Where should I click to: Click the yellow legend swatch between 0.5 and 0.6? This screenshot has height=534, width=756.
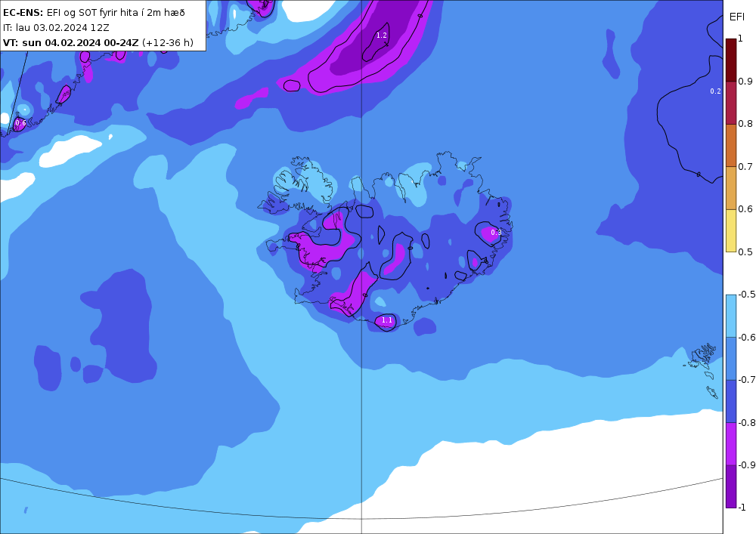[x=731, y=230]
